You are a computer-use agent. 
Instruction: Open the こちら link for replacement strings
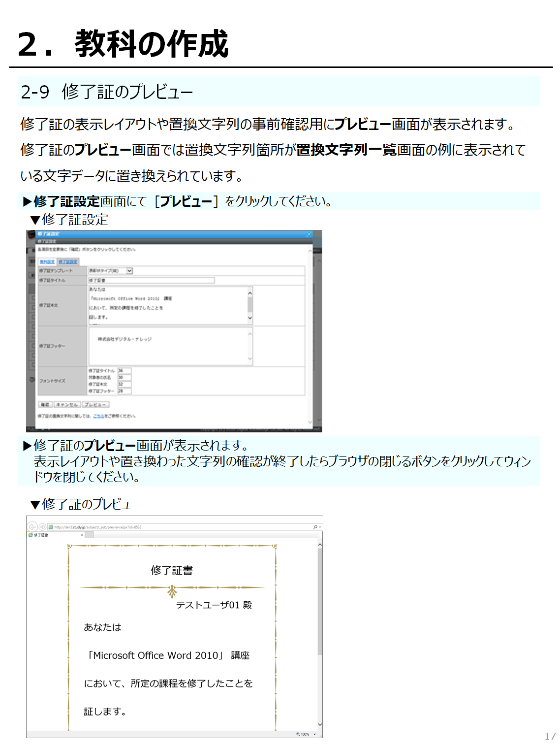98,416
